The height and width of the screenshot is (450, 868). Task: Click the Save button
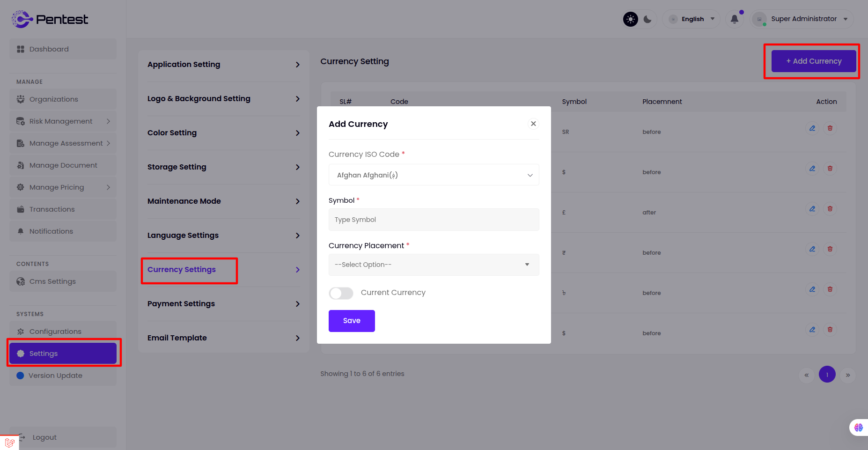coord(352,321)
